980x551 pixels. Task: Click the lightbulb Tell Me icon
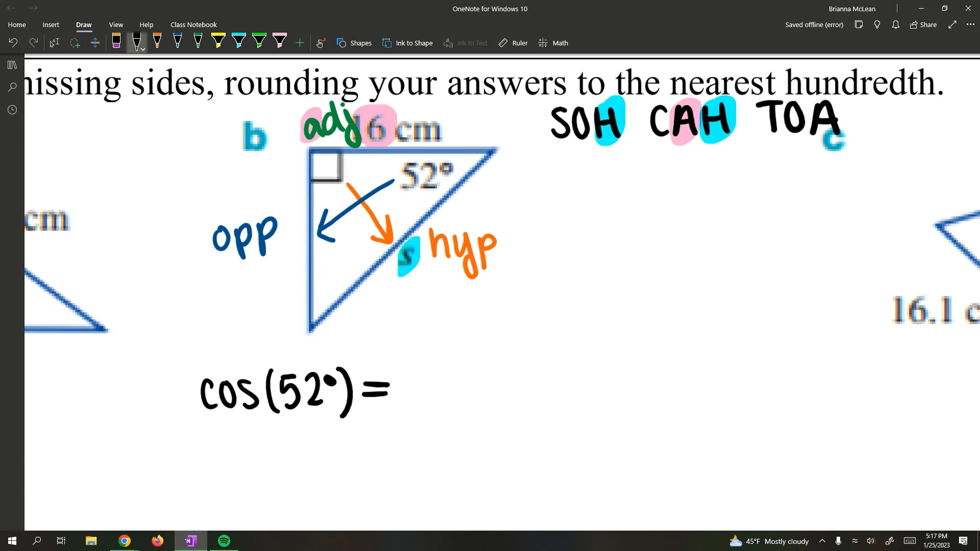click(x=877, y=24)
